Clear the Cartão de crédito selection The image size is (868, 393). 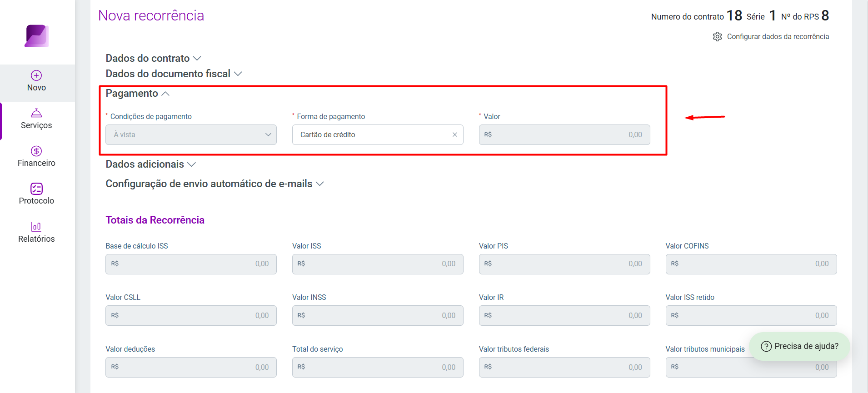[454, 134]
